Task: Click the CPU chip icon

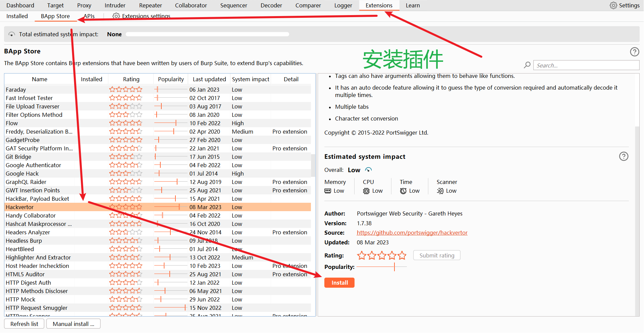Action: pyautogui.click(x=366, y=191)
